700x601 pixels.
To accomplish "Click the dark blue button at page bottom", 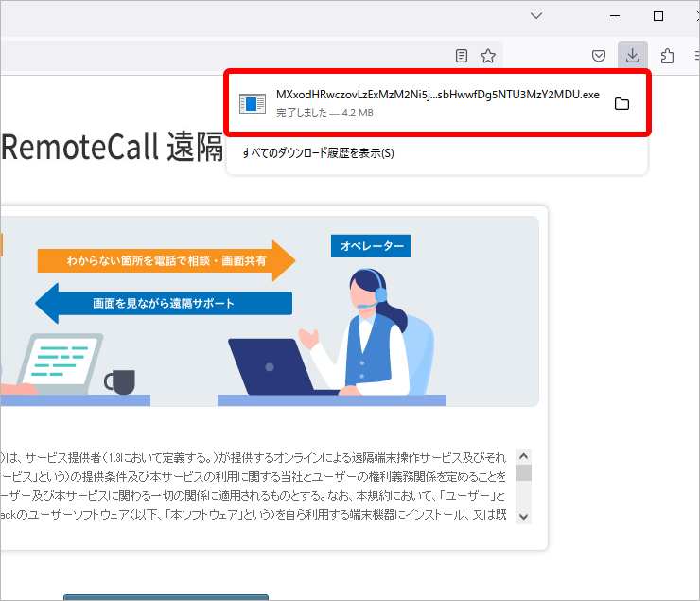I will pos(166,597).
